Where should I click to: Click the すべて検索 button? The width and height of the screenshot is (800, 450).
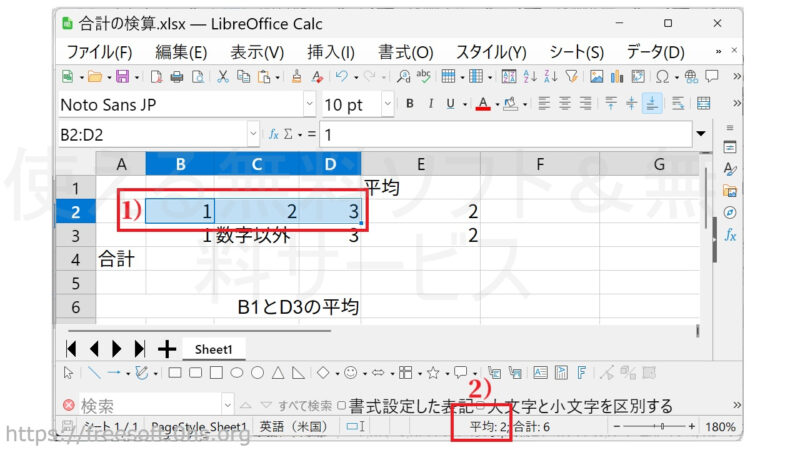tap(305, 406)
